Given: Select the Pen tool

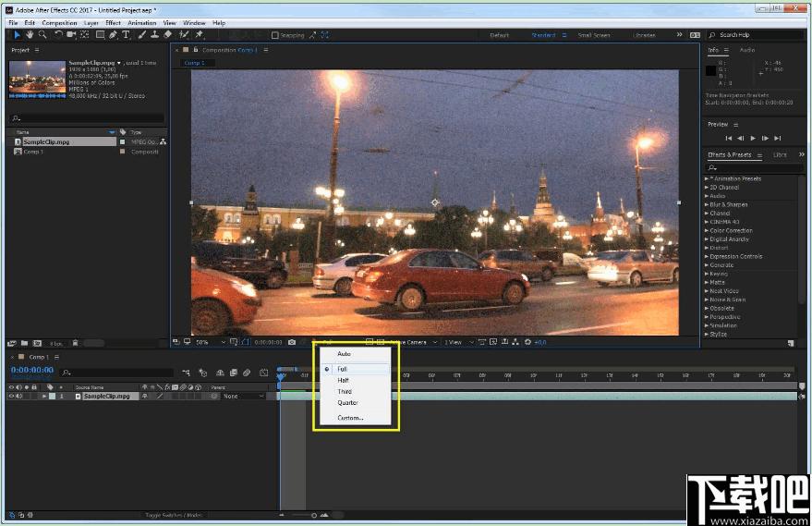Looking at the screenshot, I should point(113,35).
